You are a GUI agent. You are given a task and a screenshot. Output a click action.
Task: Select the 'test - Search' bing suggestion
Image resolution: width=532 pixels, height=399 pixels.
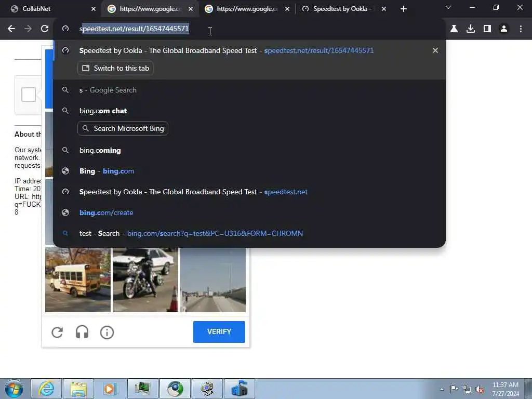click(249, 233)
